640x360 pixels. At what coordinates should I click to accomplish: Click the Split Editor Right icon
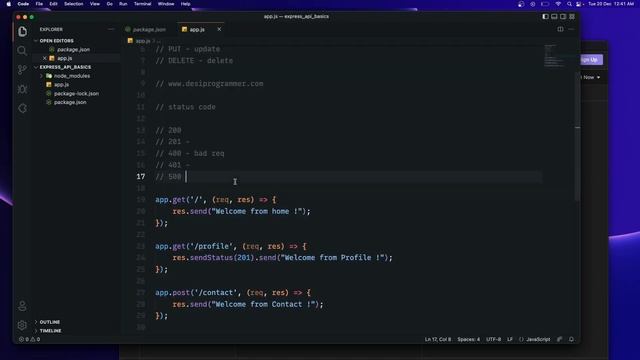(x=560, y=29)
